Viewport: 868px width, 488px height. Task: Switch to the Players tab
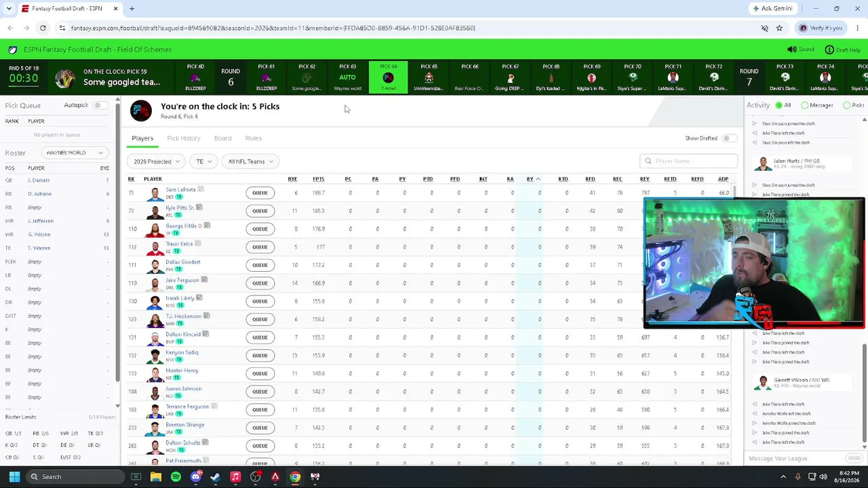pos(142,138)
